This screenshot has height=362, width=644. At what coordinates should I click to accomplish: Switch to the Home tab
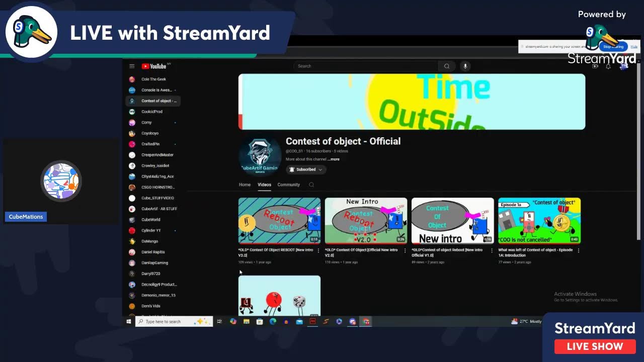[245, 185]
